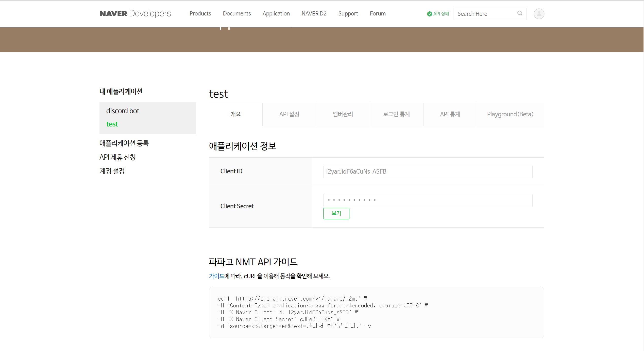644x351 pixels.
Task: Open the Application menu
Action: pos(276,13)
